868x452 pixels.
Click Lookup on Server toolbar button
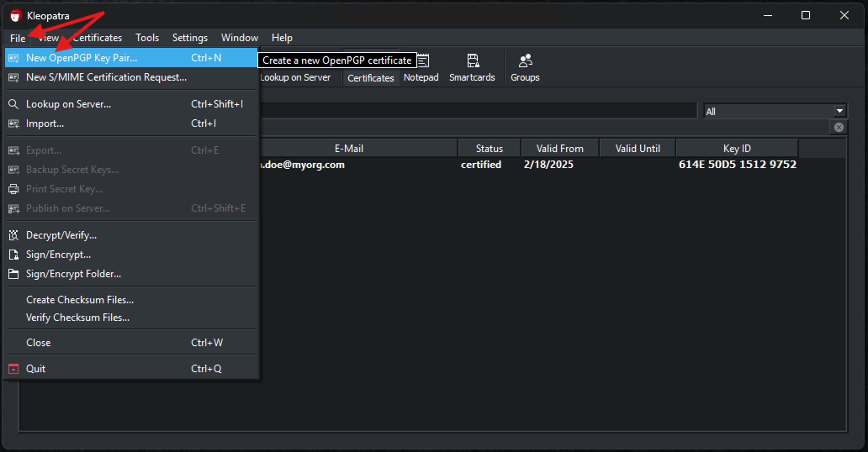(x=295, y=77)
